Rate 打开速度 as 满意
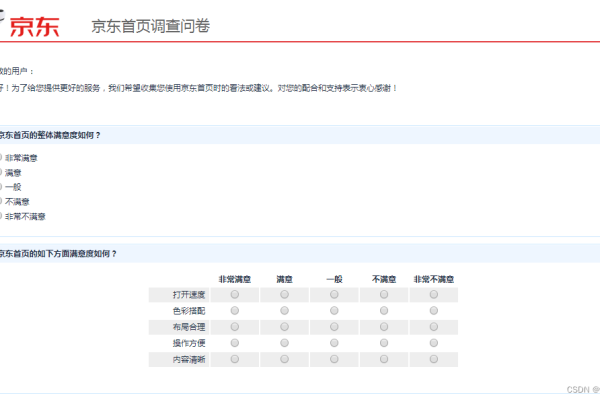This screenshot has width=600, height=400. (x=284, y=294)
